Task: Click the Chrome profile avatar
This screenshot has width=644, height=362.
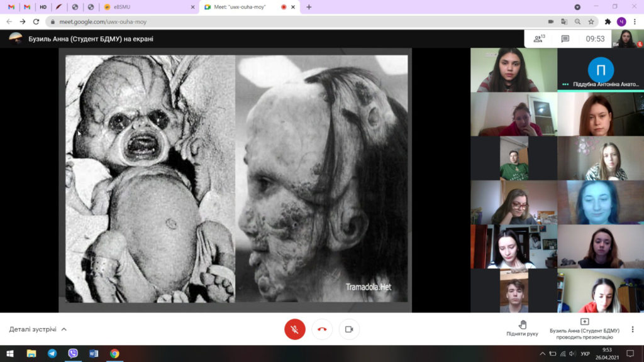Action: pos(621,21)
